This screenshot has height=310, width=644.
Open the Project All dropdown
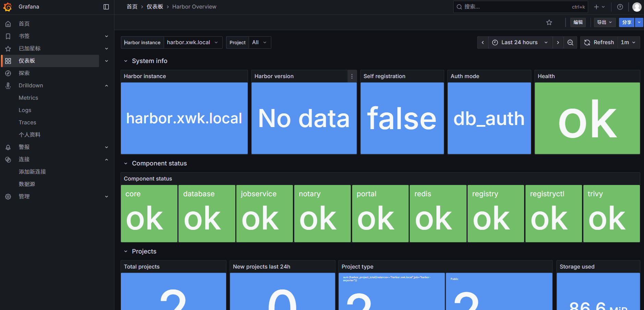click(x=260, y=42)
